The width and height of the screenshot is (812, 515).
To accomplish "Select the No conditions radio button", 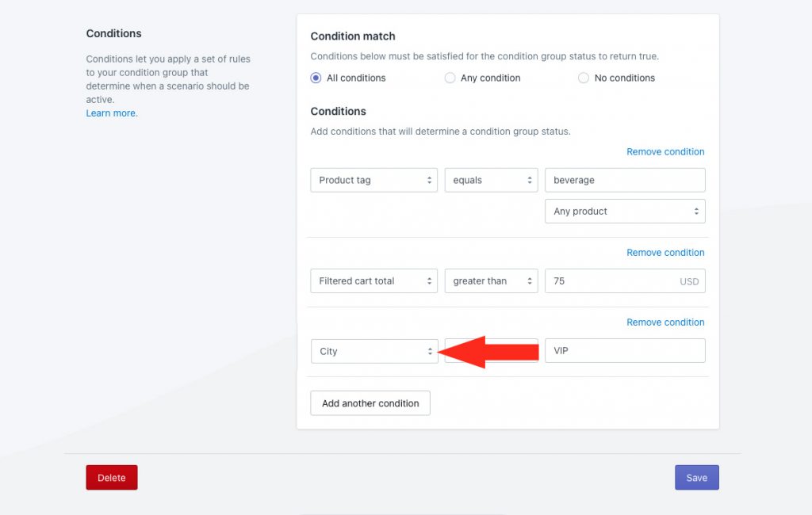I will point(584,78).
